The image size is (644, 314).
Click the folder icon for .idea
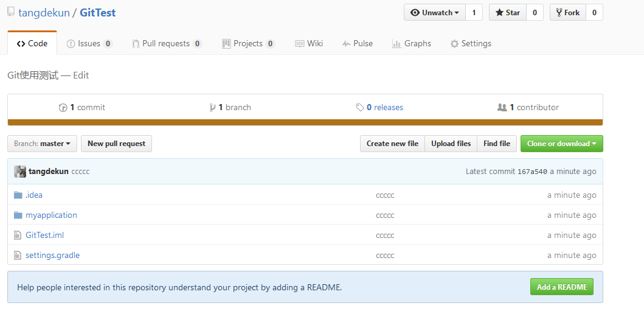[18, 195]
